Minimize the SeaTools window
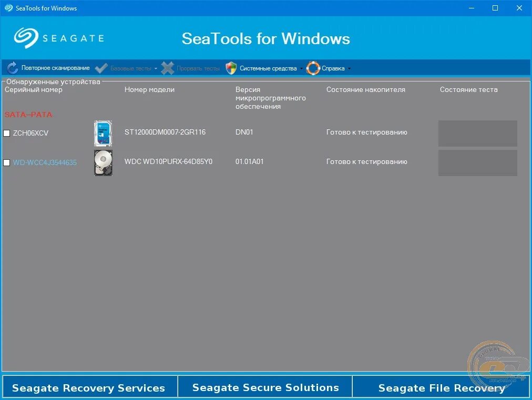The height and width of the screenshot is (400, 532). pos(471,8)
